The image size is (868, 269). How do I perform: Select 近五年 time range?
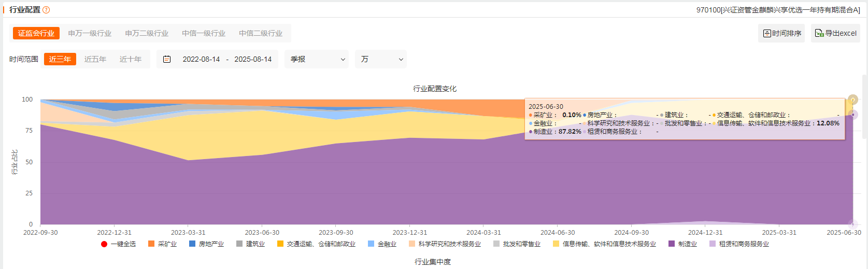point(95,59)
